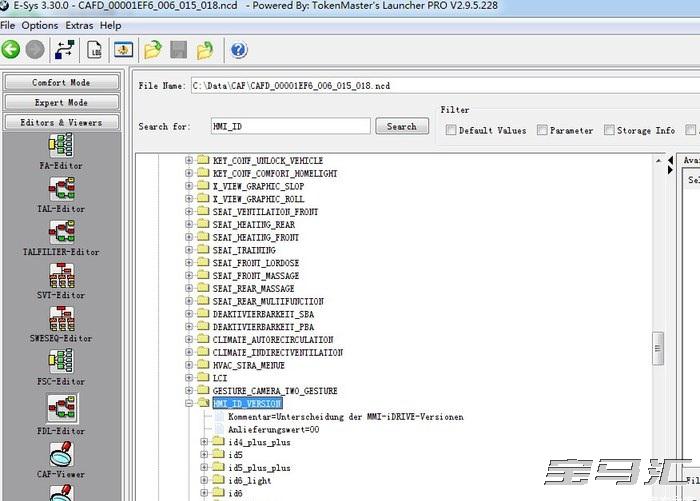The width and height of the screenshot is (700, 501).
Task: Open the FDL-Editor
Action: tap(62, 415)
